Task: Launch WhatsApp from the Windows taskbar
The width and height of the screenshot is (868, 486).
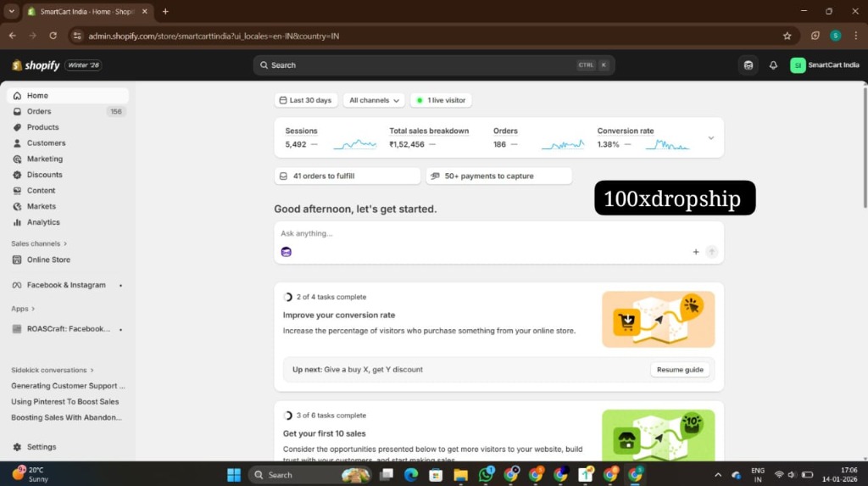Action: tap(486, 474)
